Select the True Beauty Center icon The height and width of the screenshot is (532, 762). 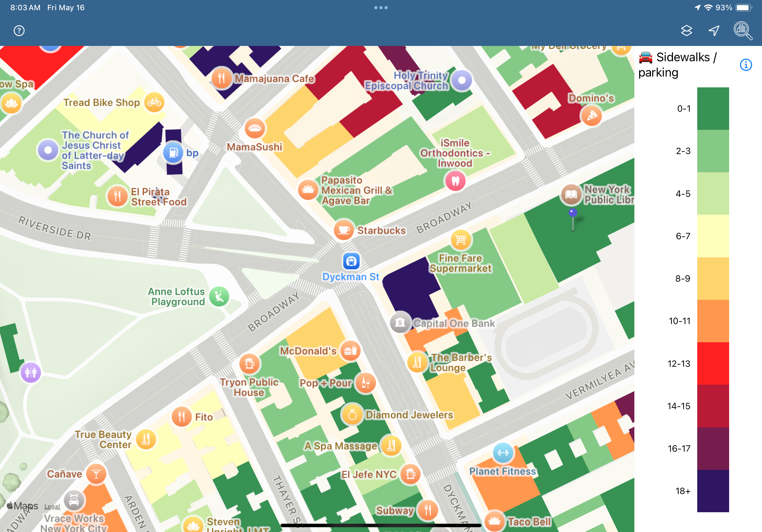pyautogui.click(x=146, y=440)
